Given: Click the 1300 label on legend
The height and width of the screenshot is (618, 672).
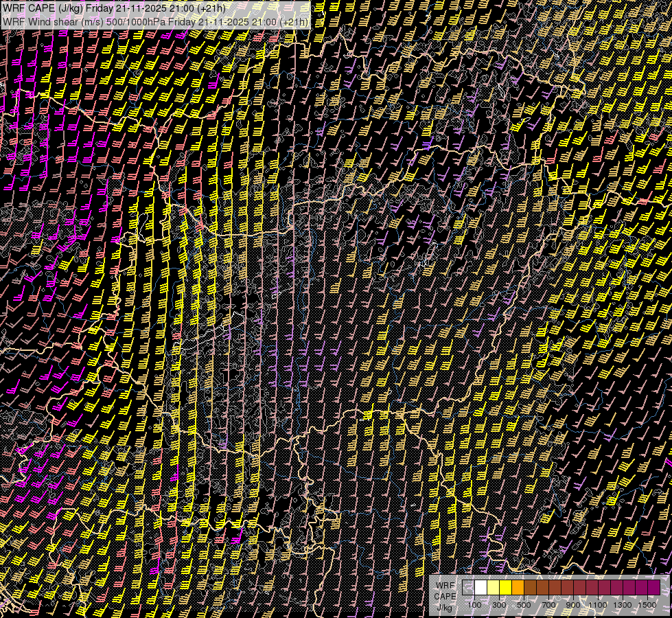Looking at the screenshot, I should point(623,605).
